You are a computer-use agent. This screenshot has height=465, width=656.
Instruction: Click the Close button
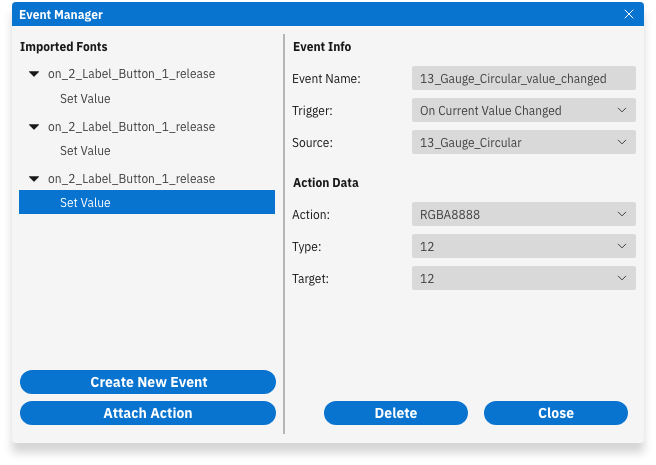pos(556,413)
